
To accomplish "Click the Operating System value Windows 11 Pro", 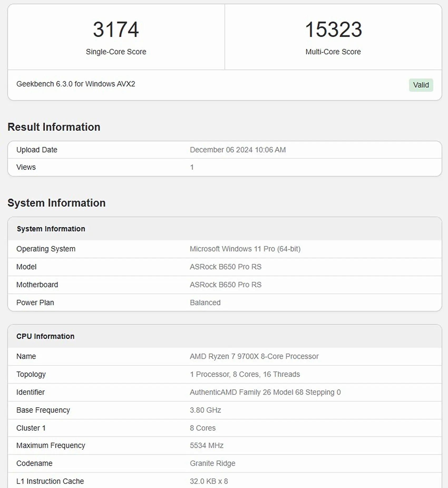I will pyautogui.click(x=245, y=249).
